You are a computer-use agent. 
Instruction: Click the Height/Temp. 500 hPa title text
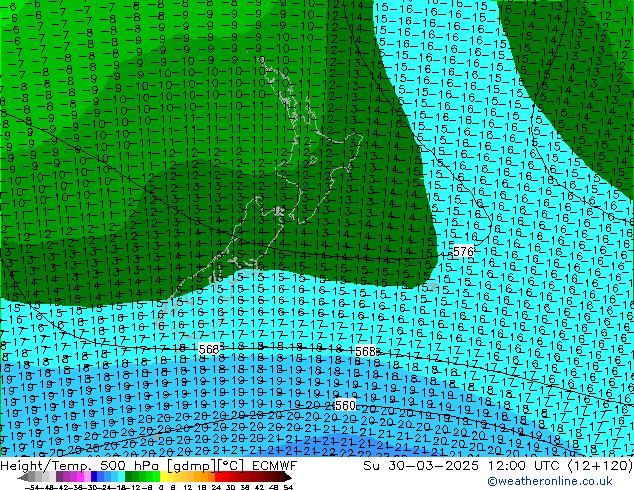coord(82,466)
